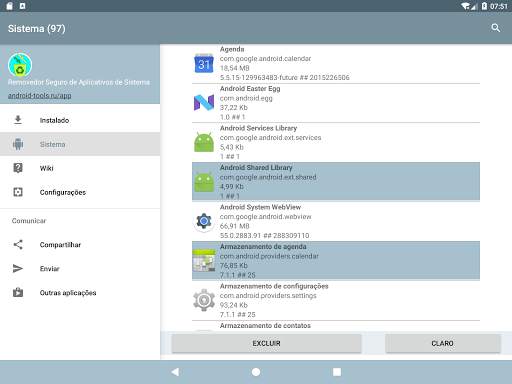The height and width of the screenshot is (384, 512).
Task: Tap the recycle bin app logo
Action: tap(20, 65)
